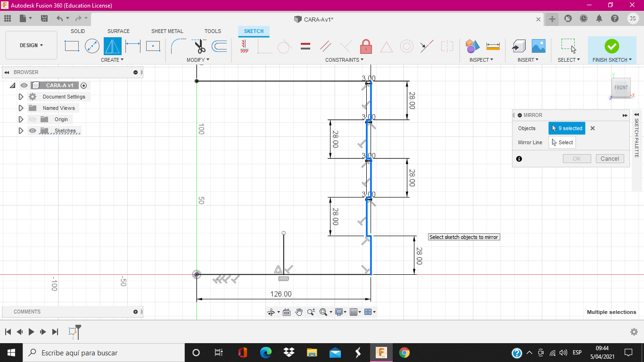Click the Insert Canvas image icon
644x362 pixels.
coord(538,46)
